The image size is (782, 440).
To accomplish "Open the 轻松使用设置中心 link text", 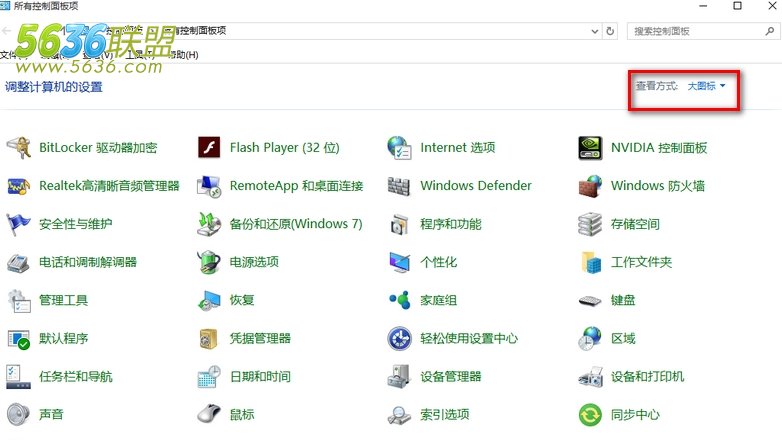I will [469, 338].
